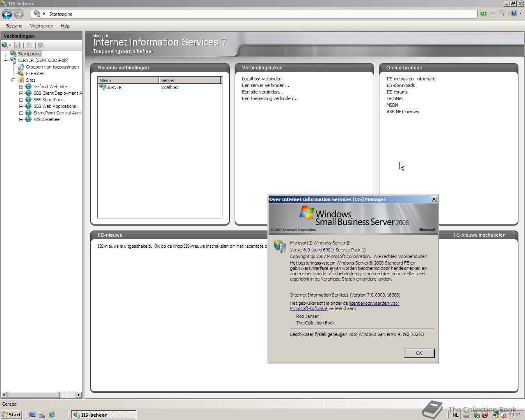Select Groepen van toepassingen tree item
Image resolution: width=525 pixels, height=420 pixels.
click(x=52, y=67)
